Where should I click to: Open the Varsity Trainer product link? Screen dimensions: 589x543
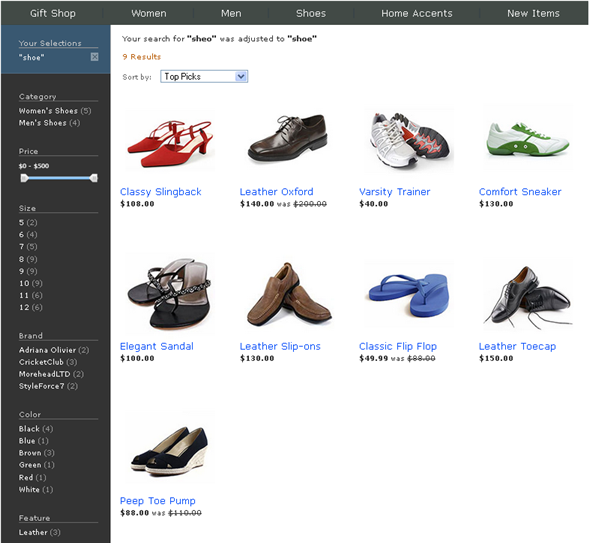(394, 192)
